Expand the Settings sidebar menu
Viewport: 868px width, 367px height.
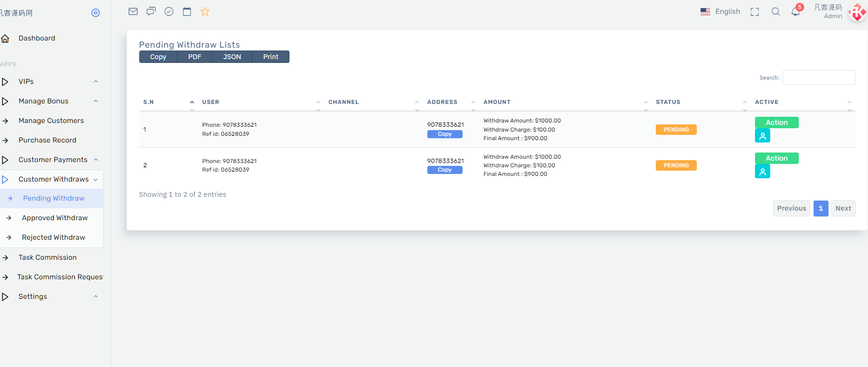[x=51, y=296]
